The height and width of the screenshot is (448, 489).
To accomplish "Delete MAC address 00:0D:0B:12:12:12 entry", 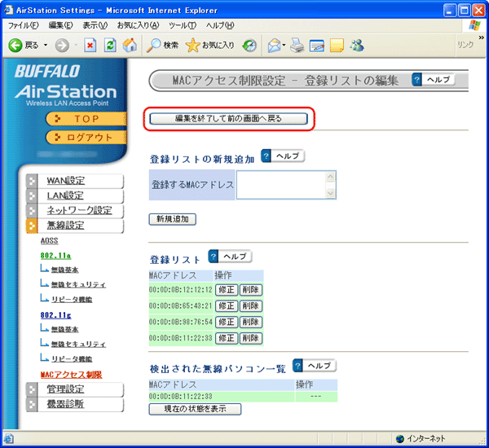I will (x=251, y=290).
